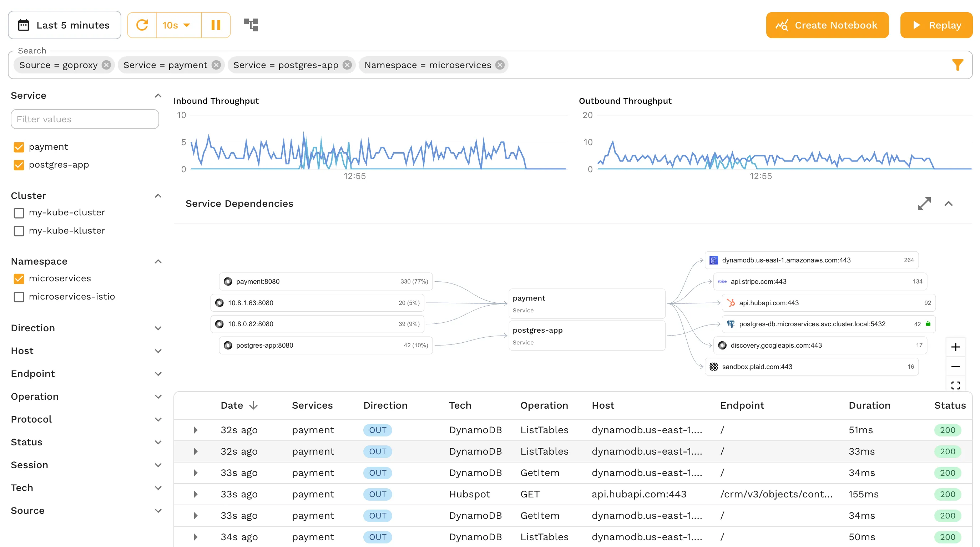The height and width of the screenshot is (547, 980).
Task: Collapse the Namespace filter section
Action: [158, 261]
